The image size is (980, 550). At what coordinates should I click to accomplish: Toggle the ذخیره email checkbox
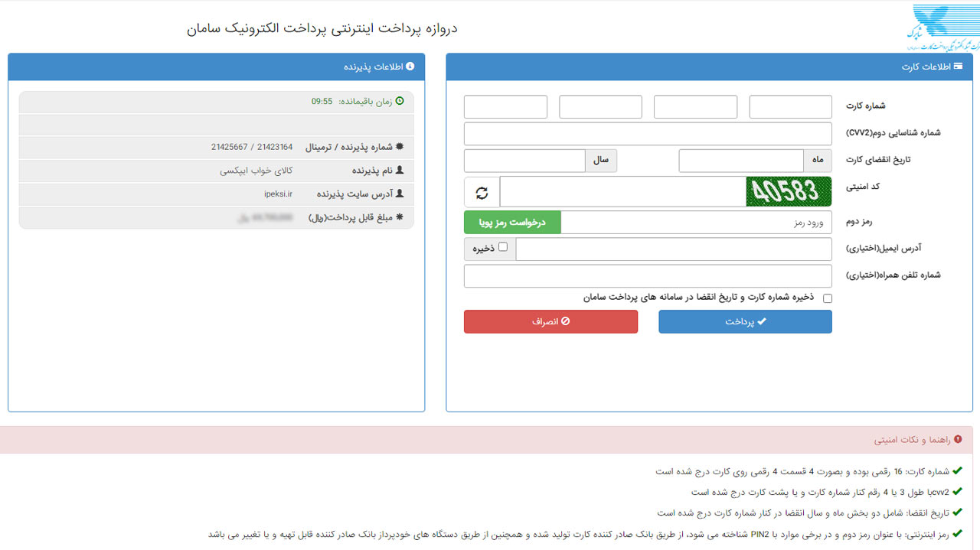(503, 247)
